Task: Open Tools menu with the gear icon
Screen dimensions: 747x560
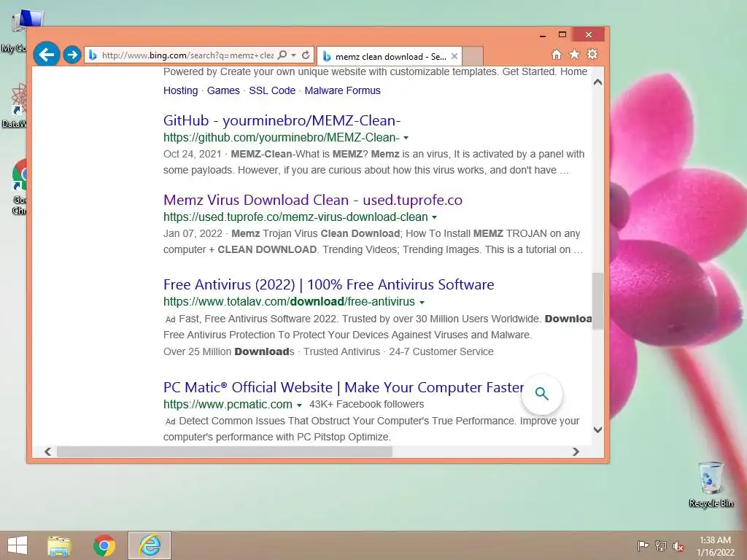Action: click(592, 54)
